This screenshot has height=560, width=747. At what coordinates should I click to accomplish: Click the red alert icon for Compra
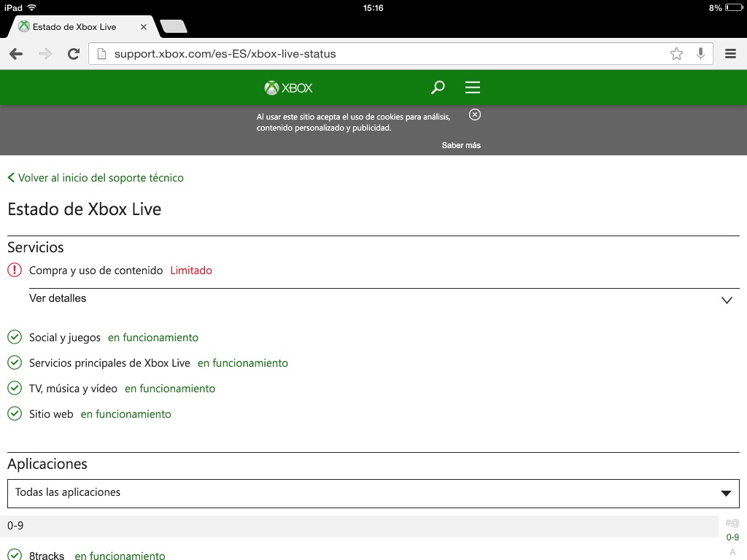click(x=15, y=270)
